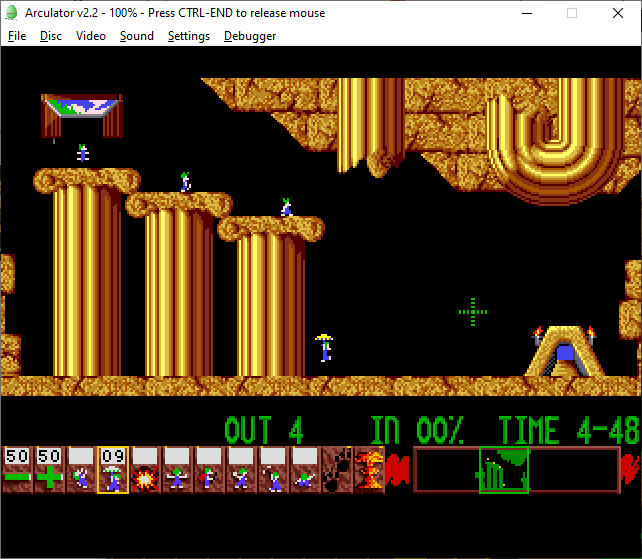
Task: Pause the game with the paw prints icon
Action: 337,470
